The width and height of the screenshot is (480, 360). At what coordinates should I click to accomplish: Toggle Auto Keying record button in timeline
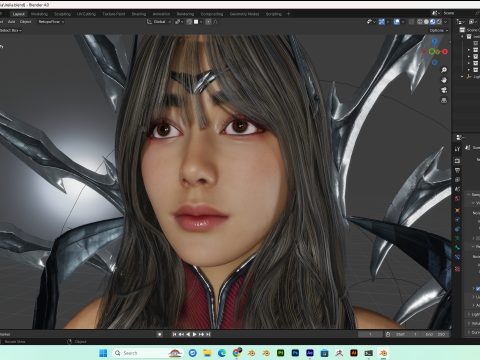160,334
